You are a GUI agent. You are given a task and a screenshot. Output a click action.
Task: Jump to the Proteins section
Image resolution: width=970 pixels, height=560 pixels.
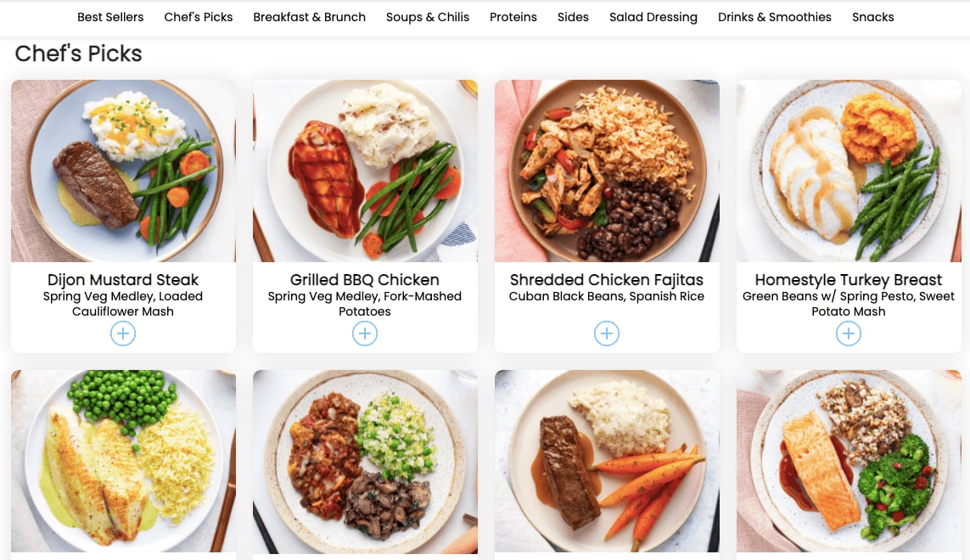[513, 17]
